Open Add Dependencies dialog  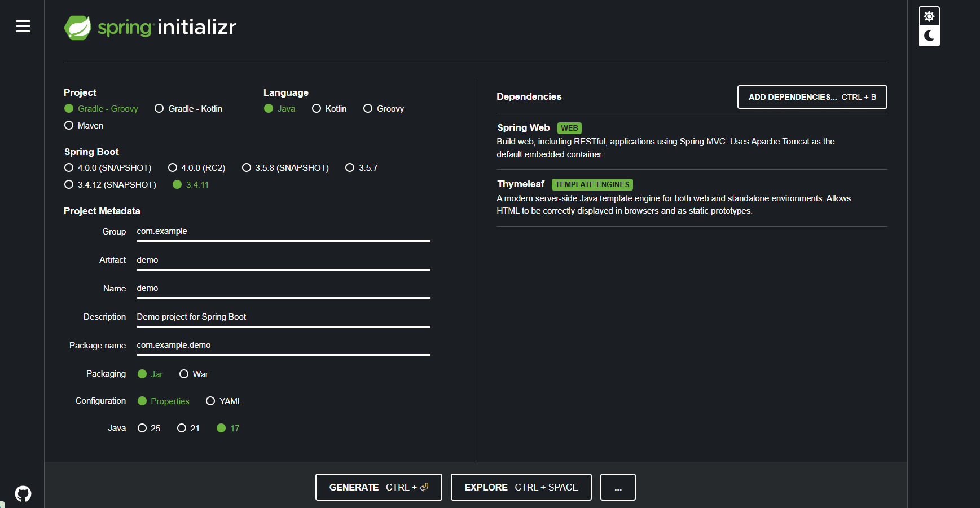(812, 97)
